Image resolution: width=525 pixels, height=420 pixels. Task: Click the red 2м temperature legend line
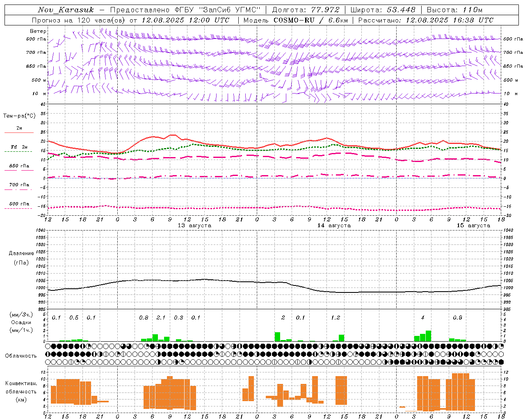coord(19,132)
